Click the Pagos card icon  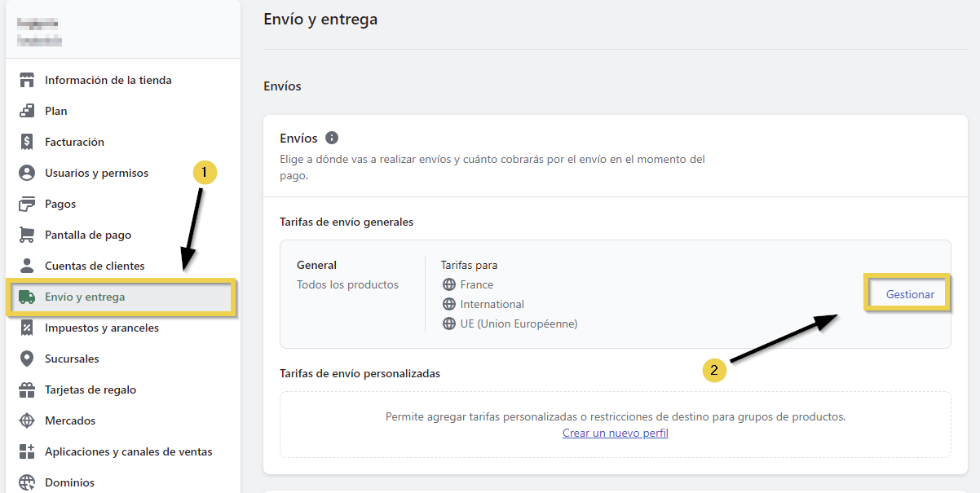point(28,204)
